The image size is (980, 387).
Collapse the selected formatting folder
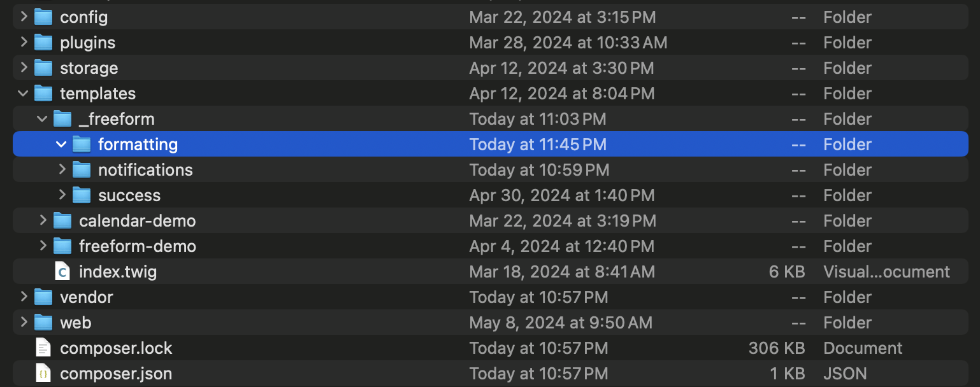coord(61,144)
